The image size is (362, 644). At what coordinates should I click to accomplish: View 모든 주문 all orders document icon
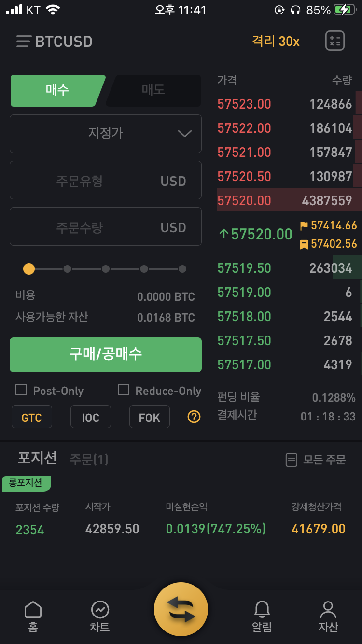click(291, 460)
